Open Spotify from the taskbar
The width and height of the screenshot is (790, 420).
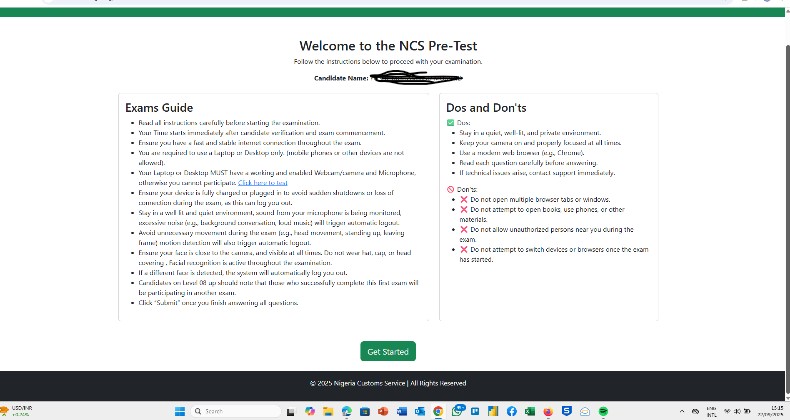pyautogui.click(x=603, y=411)
